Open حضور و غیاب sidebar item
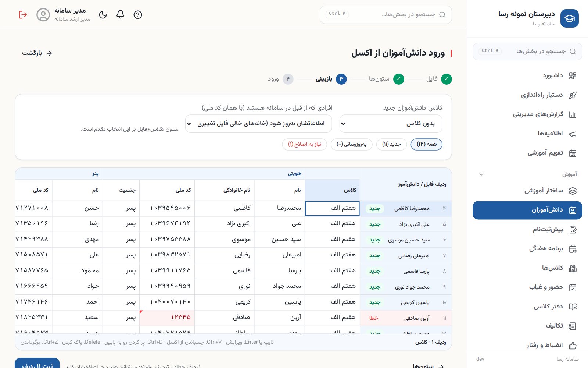 tap(527, 287)
